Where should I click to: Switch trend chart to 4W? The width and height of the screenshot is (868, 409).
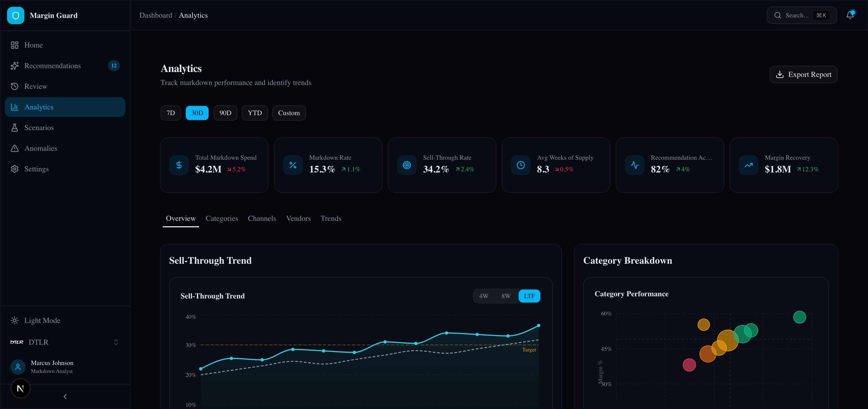coord(484,296)
